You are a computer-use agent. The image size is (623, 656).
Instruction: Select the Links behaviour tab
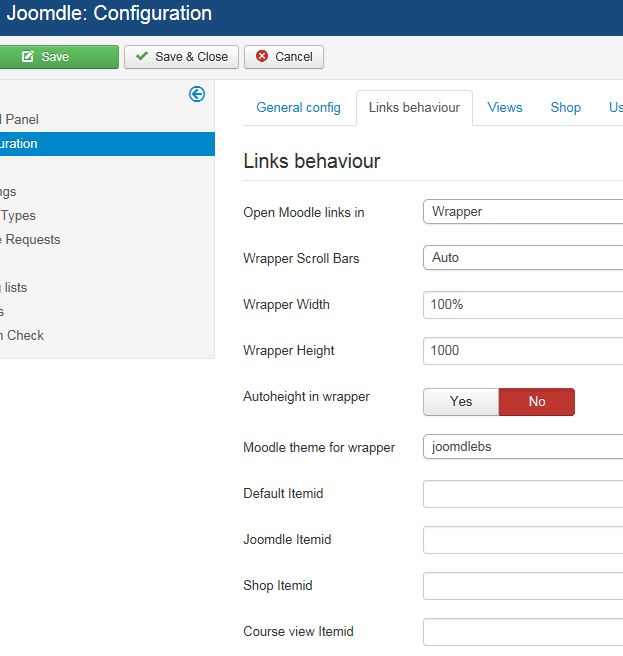pos(414,108)
